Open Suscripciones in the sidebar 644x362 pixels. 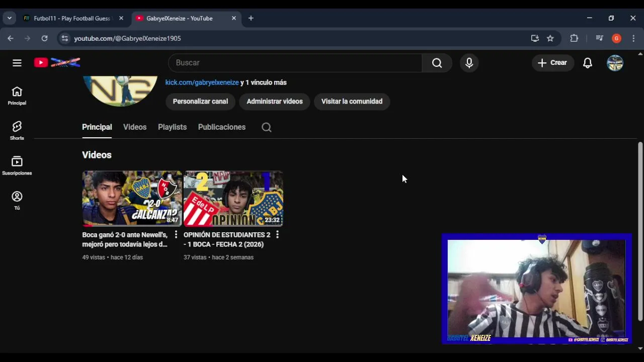[17, 165]
